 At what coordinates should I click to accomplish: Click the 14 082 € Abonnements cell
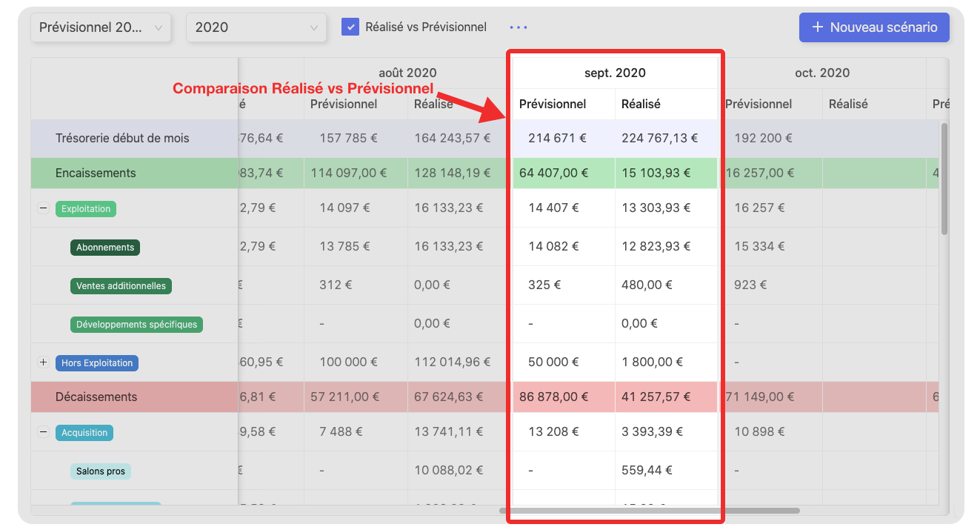click(x=564, y=247)
